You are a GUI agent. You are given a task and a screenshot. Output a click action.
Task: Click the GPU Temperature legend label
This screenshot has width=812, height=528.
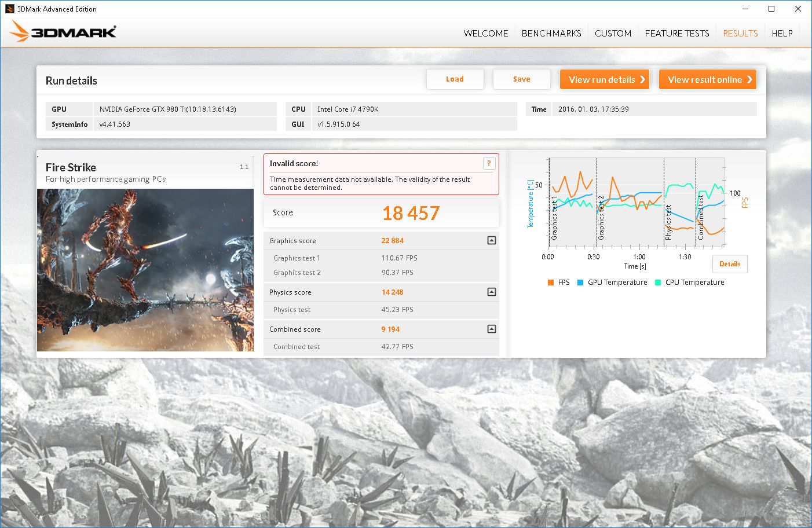pos(617,283)
